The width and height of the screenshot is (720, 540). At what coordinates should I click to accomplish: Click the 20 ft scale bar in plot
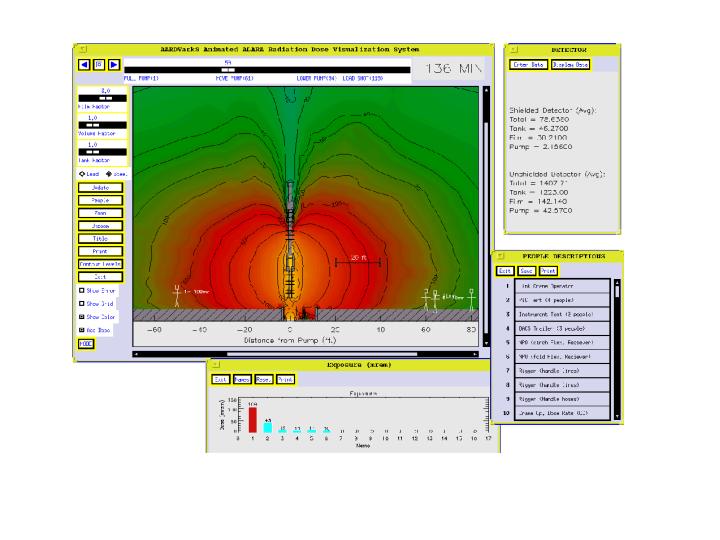pos(358,262)
